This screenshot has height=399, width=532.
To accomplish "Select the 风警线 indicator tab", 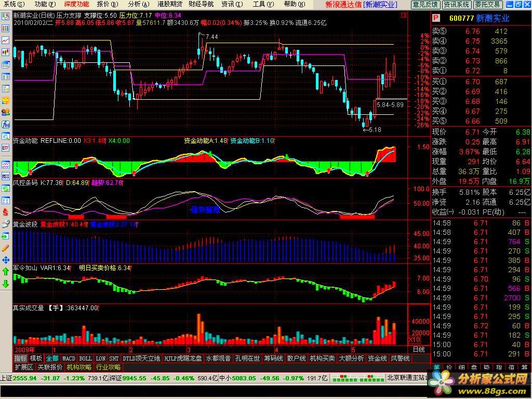I will pos(401,358).
